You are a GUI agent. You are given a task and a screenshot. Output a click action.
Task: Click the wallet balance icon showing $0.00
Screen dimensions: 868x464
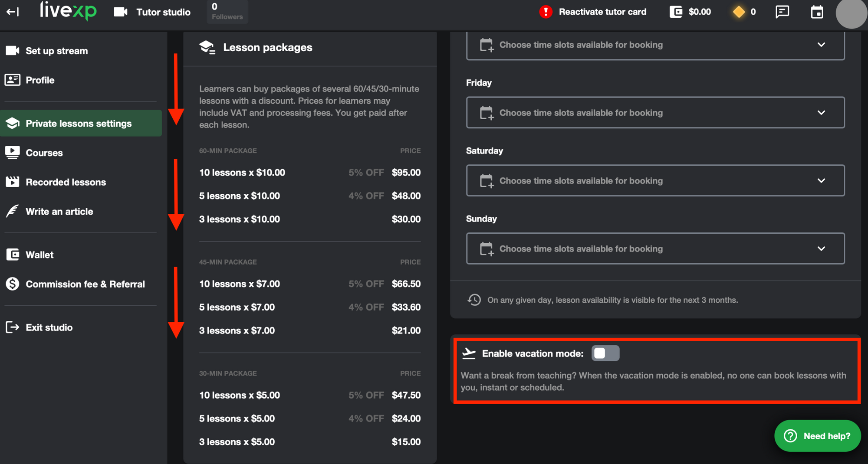point(676,12)
